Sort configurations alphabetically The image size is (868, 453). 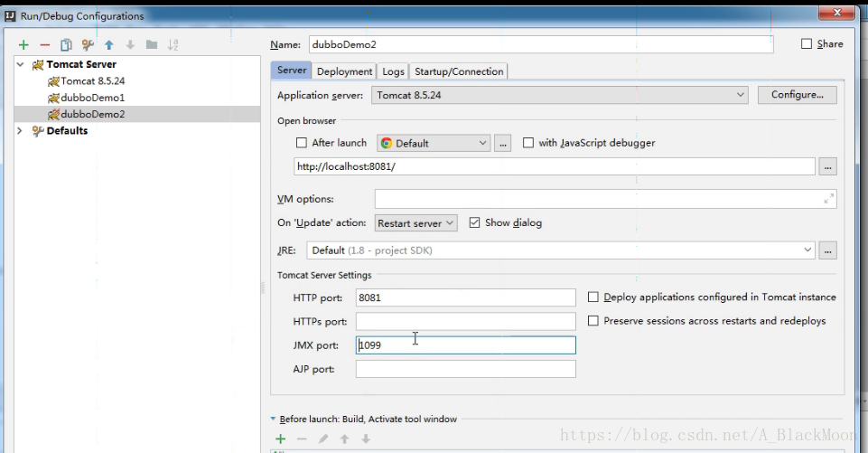173,45
